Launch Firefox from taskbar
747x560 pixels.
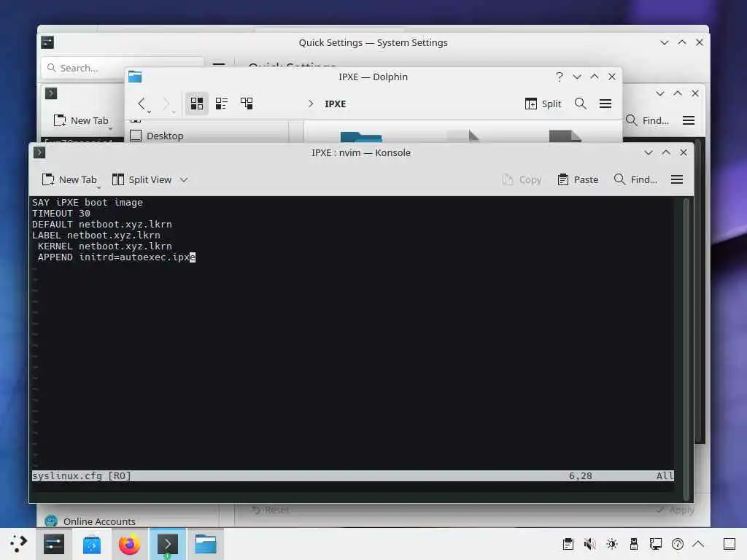point(130,544)
